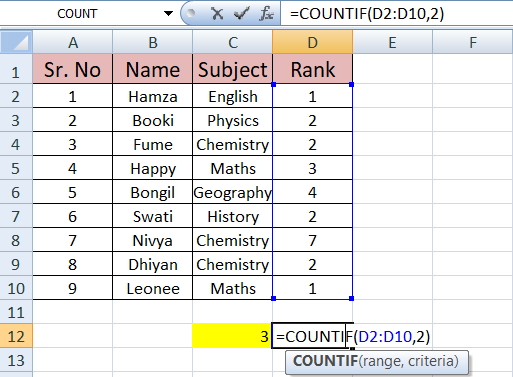513x377 pixels.
Task: Click the History subject cell
Action: pyautogui.click(x=232, y=216)
